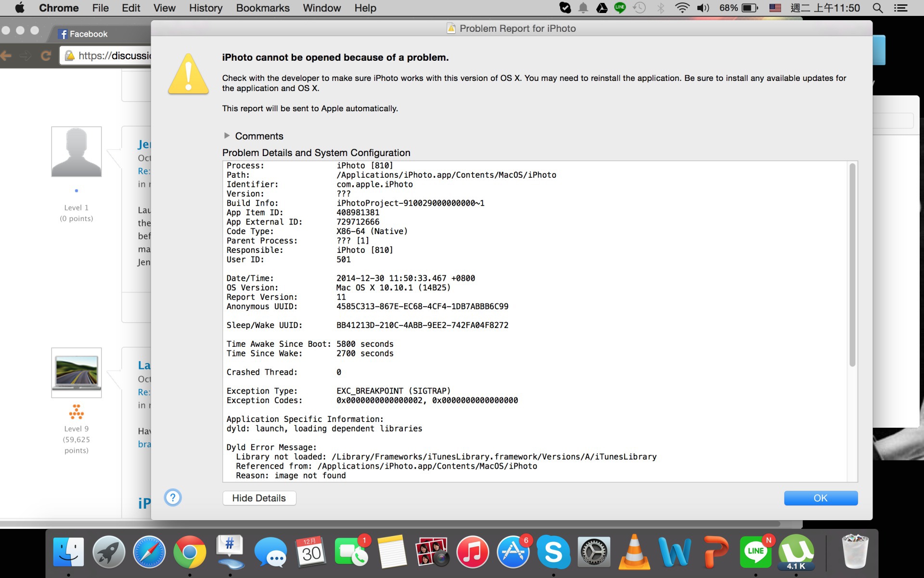The height and width of the screenshot is (578, 924).
Task: Open the help question mark button
Action: coord(173,498)
